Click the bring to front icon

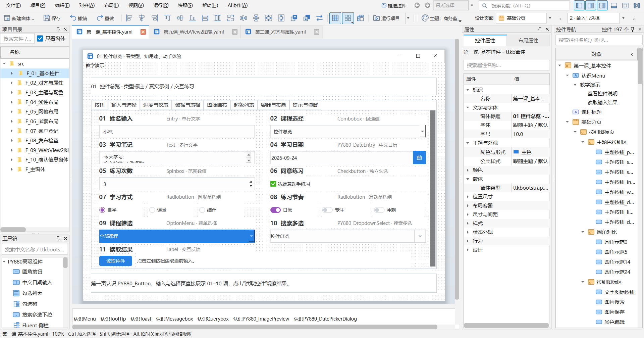click(x=294, y=18)
